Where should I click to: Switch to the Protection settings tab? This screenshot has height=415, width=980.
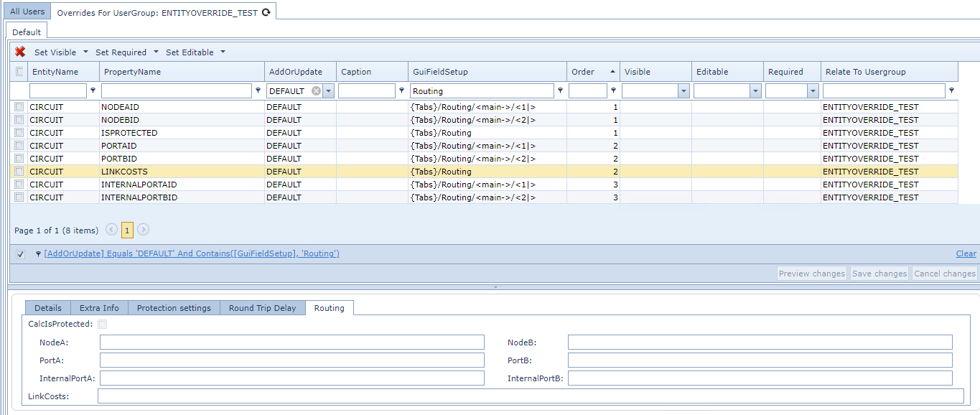pyautogui.click(x=174, y=308)
